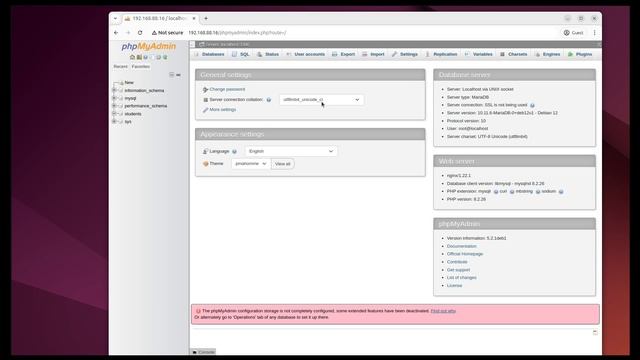The height and width of the screenshot is (360, 640).
Task: Collapse all databases icon in navigation
Action: point(172,75)
